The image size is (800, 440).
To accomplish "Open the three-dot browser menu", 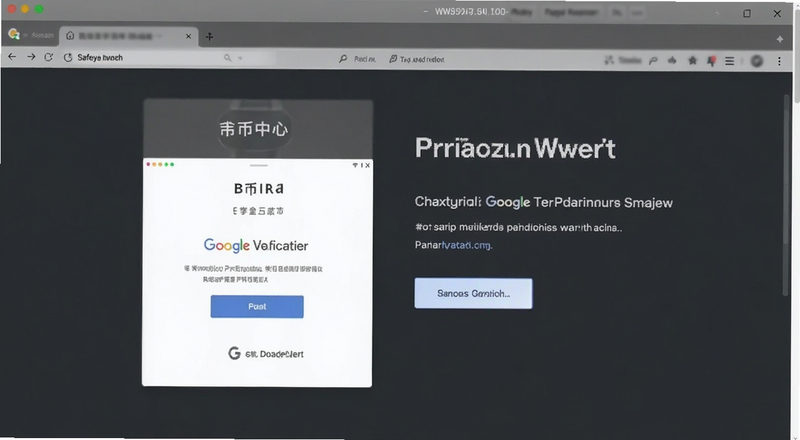I will pyautogui.click(x=779, y=61).
